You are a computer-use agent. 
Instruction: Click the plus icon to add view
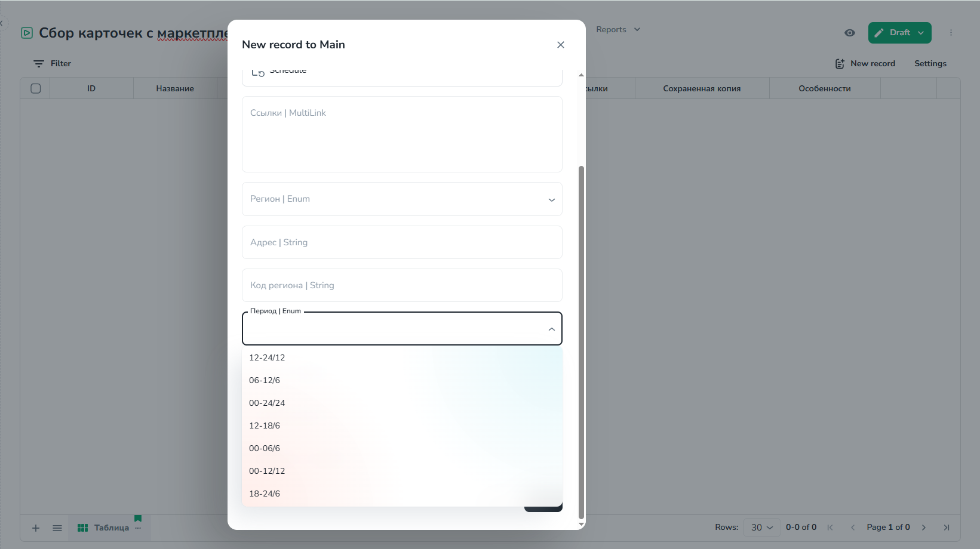[x=36, y=528]
